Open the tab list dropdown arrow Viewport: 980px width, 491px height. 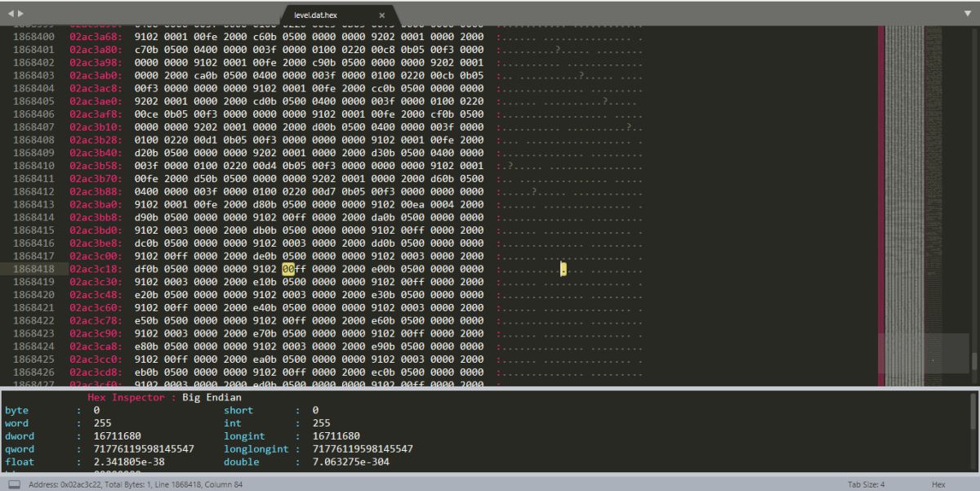click(x=968, y=13)
